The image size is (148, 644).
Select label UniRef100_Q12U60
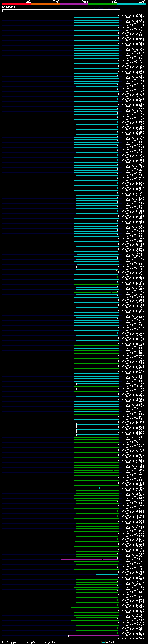(133, 625)
